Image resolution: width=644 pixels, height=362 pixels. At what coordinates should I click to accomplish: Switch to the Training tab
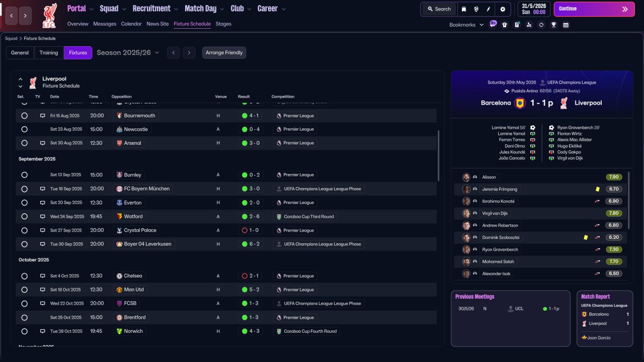point(49,53)
